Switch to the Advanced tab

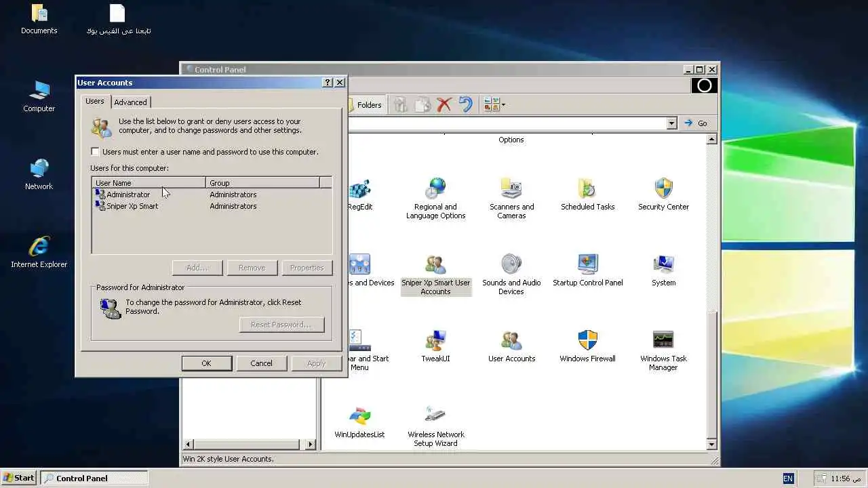(x=130, y=102)
